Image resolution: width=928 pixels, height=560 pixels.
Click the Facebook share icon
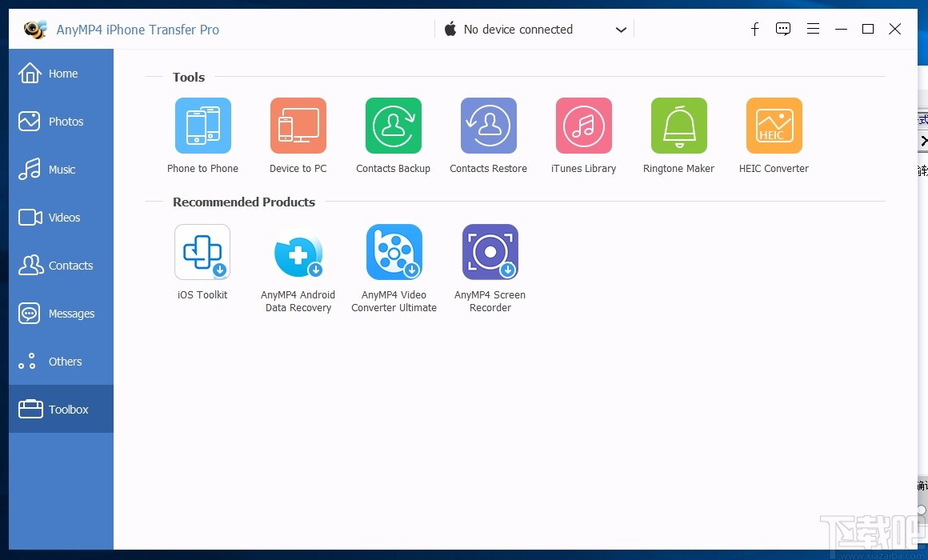point(754,29)
